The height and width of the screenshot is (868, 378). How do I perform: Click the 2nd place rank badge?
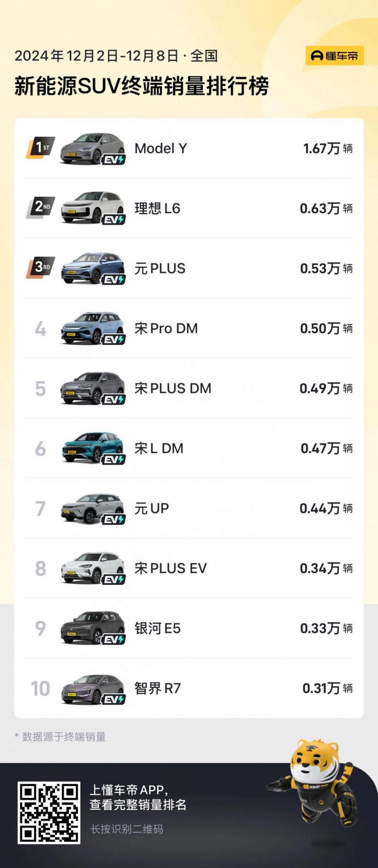(41, 208)
